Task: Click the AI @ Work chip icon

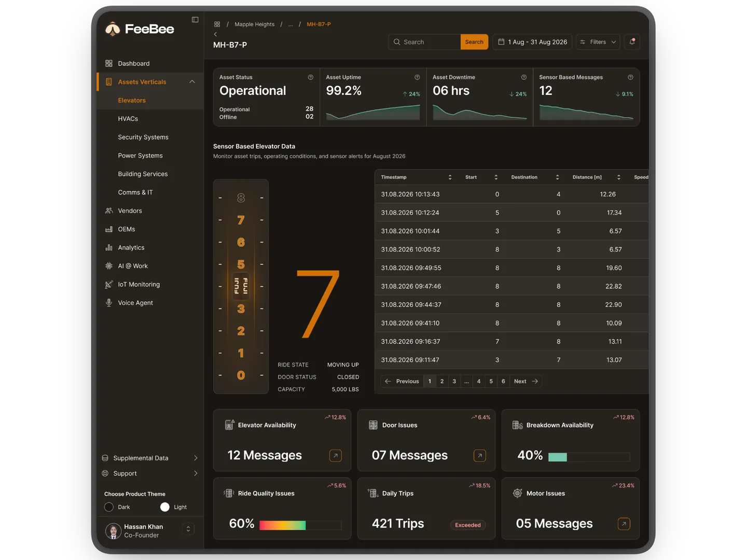Action: point(109,265)
